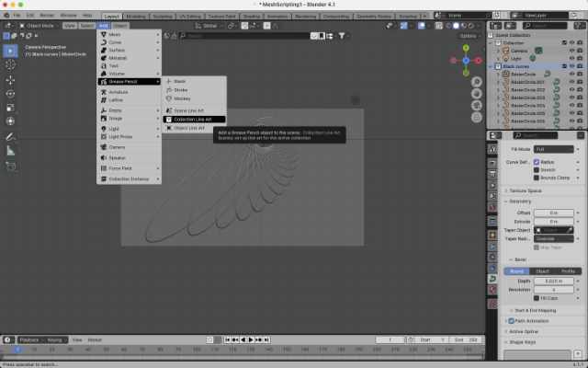Open the Curve submenu in Add menu
The image size is (588, 368).
[x=130, y=42]
